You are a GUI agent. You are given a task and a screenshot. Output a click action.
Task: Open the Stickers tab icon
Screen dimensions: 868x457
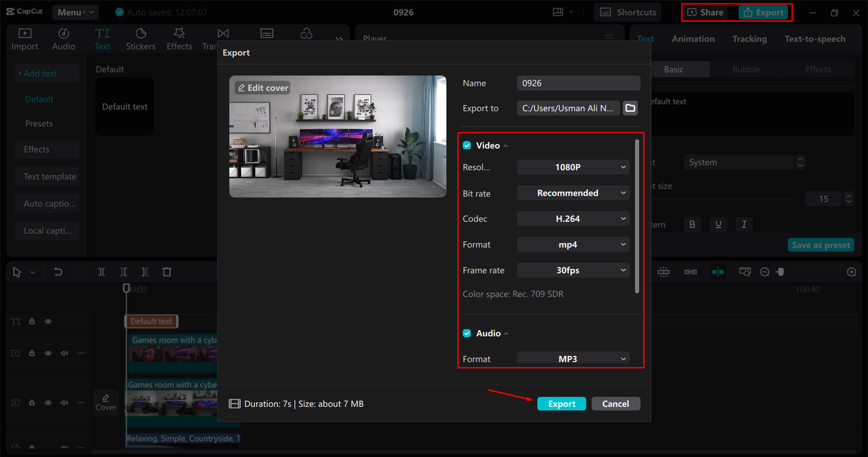tap(140, 33)
